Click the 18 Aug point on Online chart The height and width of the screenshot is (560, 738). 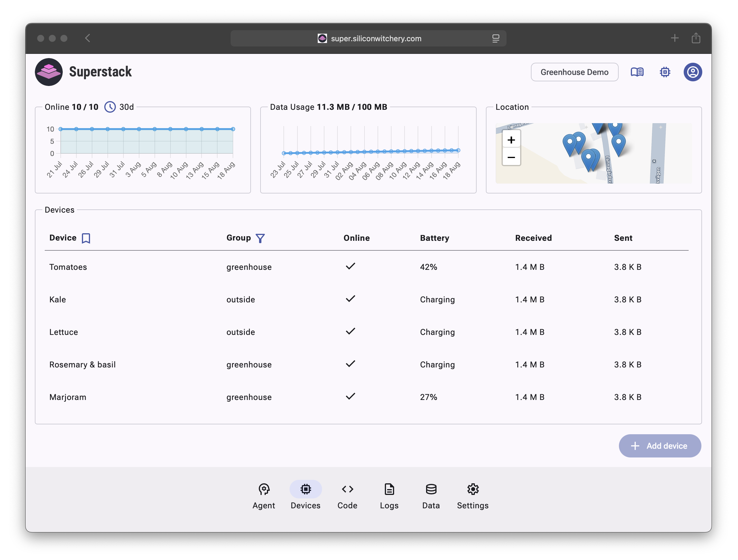[233, 129]
